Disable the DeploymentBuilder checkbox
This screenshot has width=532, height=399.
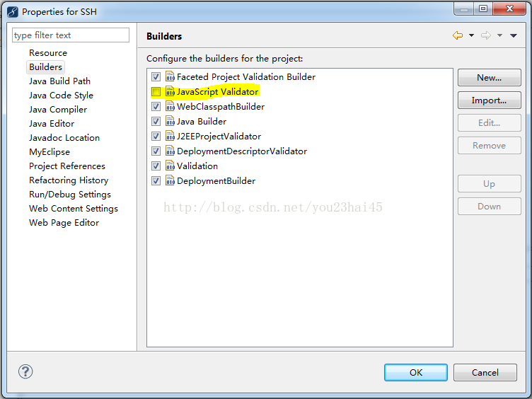(156, 181)
